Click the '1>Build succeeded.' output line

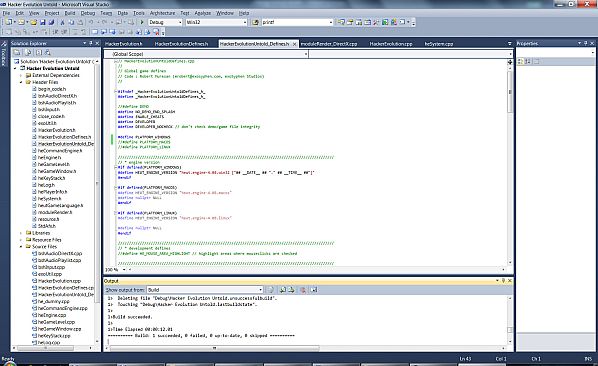(x=130, y=317)
